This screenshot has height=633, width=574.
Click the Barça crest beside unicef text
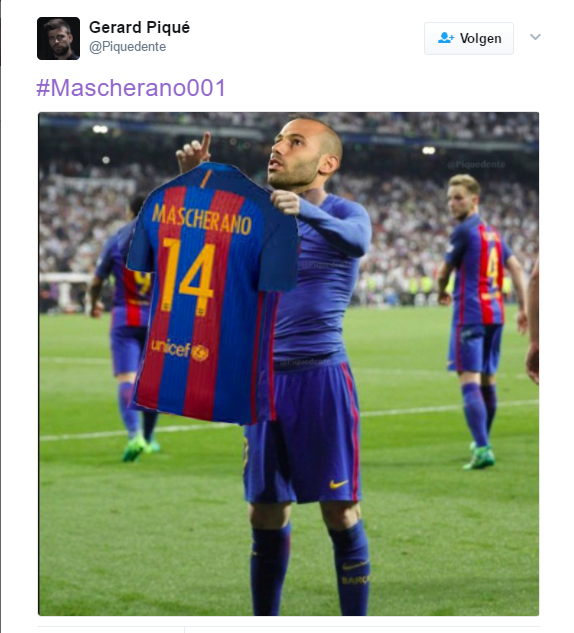click(x=200, y=353)
